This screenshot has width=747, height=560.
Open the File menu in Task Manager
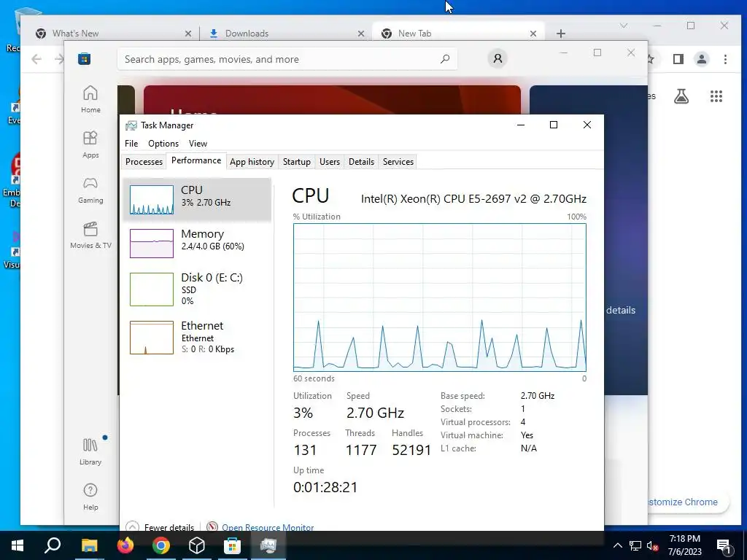click(131, 144)
